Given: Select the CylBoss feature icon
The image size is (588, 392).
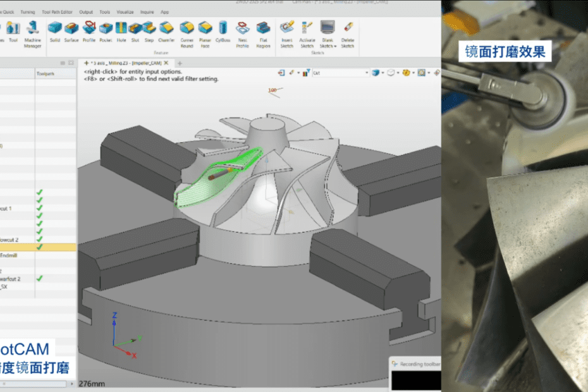Looking at the screenshot, I should coord(223,28).
